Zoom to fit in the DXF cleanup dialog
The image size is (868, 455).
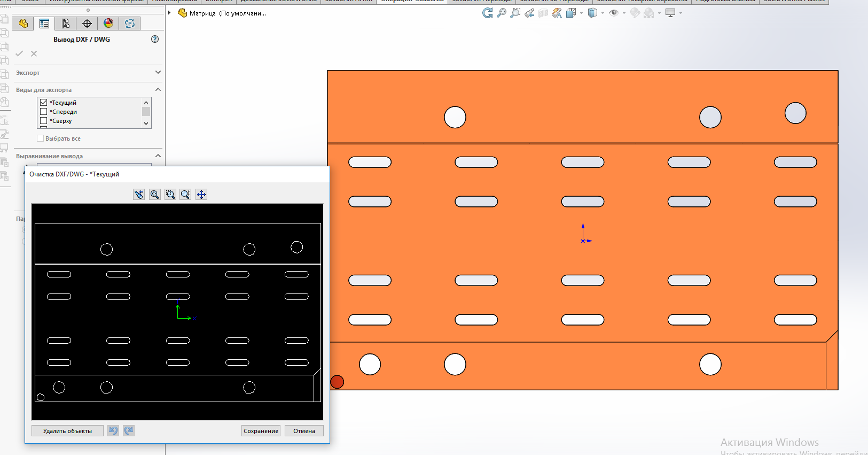pos(154,195)
